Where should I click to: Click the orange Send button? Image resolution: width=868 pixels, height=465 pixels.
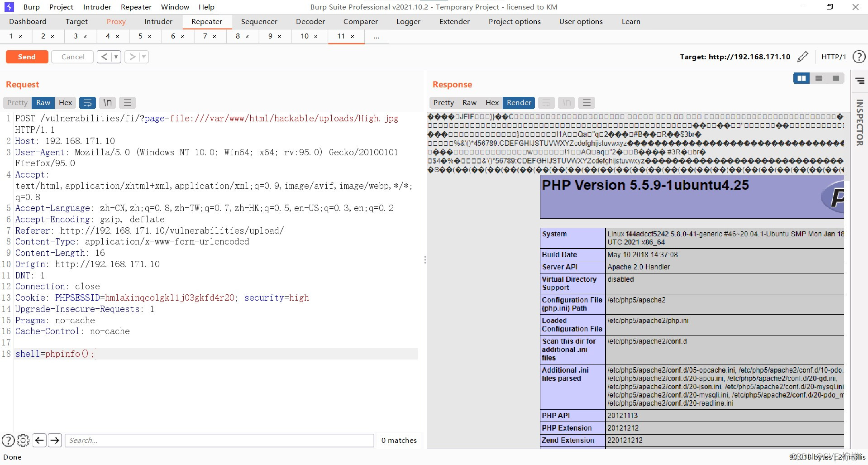pyautogui.click(x=27, y=57)
